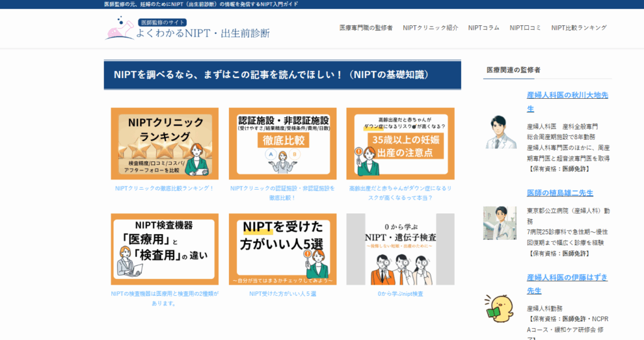Image resolution: width=644 pixels, height=340 pixels.
Task: Click 【保有資格:医師免許】 under 秋川大地先生
Action: coord(559,169)
